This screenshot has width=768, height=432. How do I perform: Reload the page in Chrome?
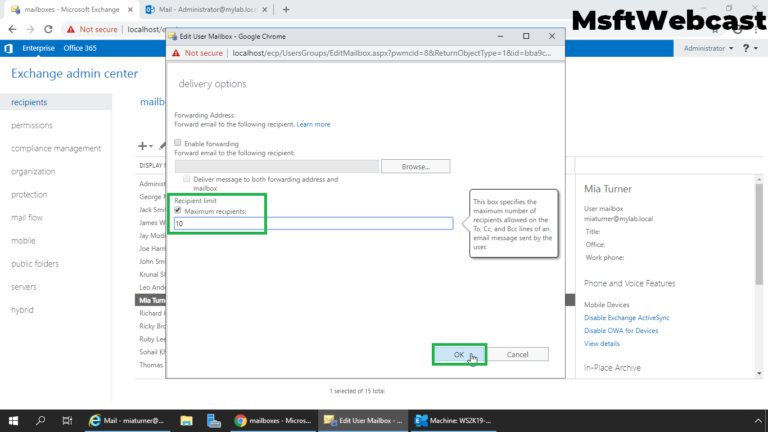tap(48, 29)
